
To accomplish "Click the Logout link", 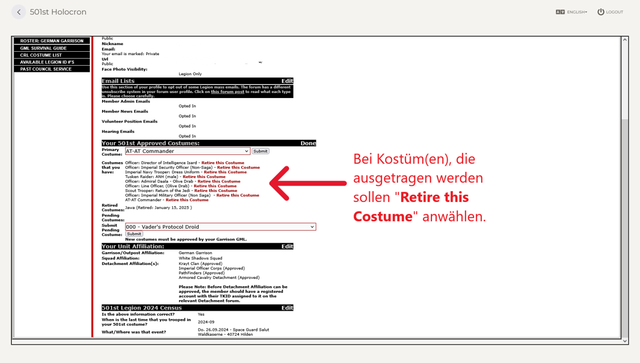I will (x=614, y=12).
